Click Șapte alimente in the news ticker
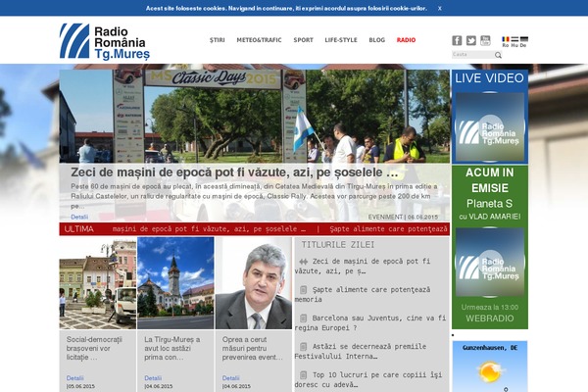 tap(388, 228)
